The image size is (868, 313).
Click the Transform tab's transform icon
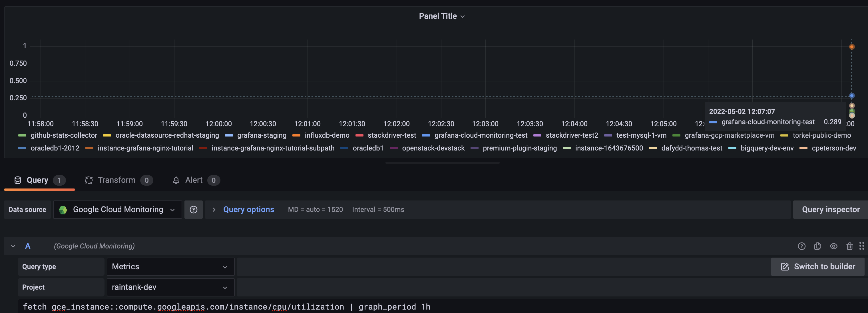pos(89,180)
